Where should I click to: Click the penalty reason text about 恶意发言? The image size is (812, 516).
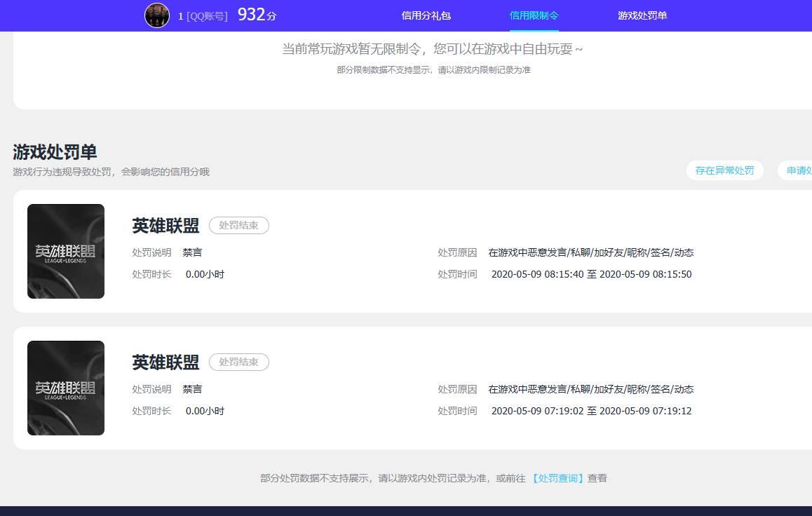593,252
